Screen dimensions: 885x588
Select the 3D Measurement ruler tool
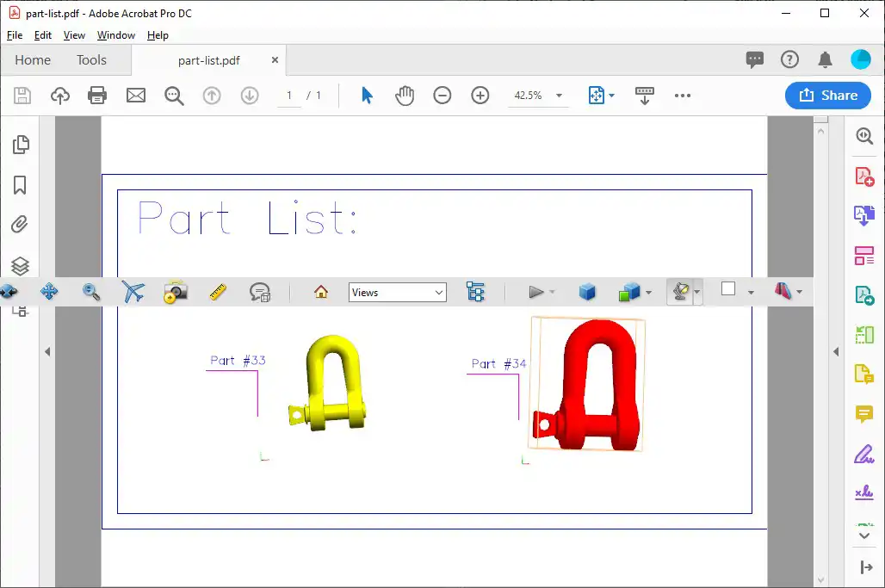coord(217,292)
